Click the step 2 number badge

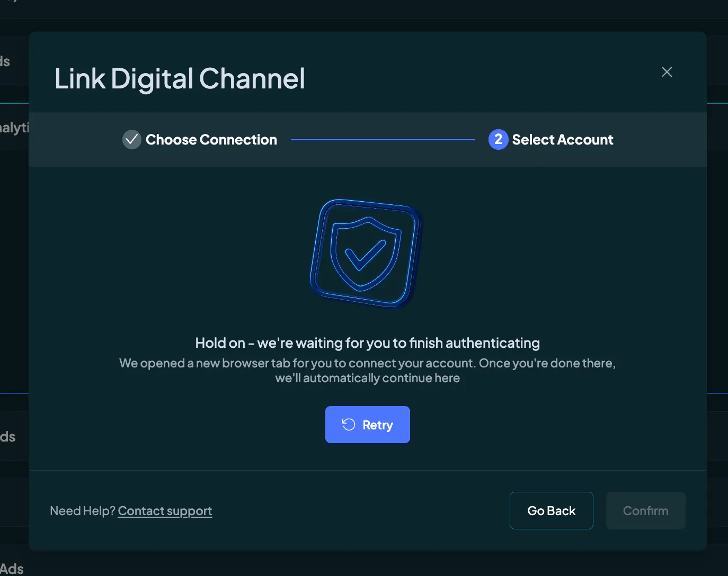498,139
